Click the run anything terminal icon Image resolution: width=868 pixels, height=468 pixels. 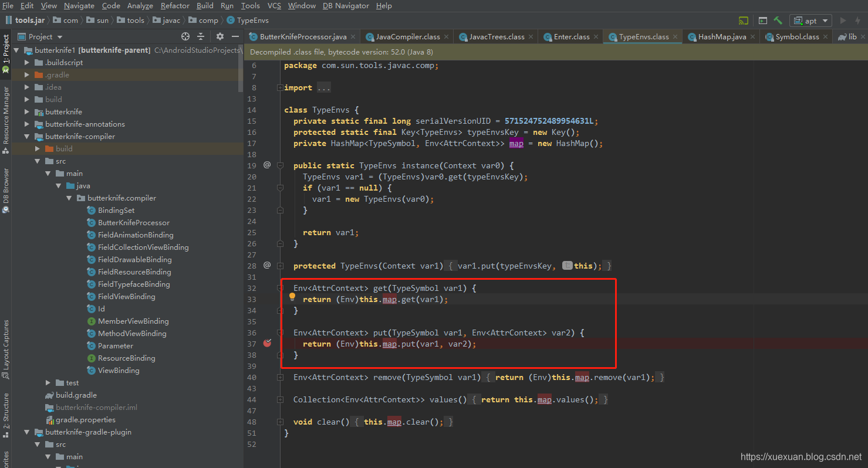763,21
